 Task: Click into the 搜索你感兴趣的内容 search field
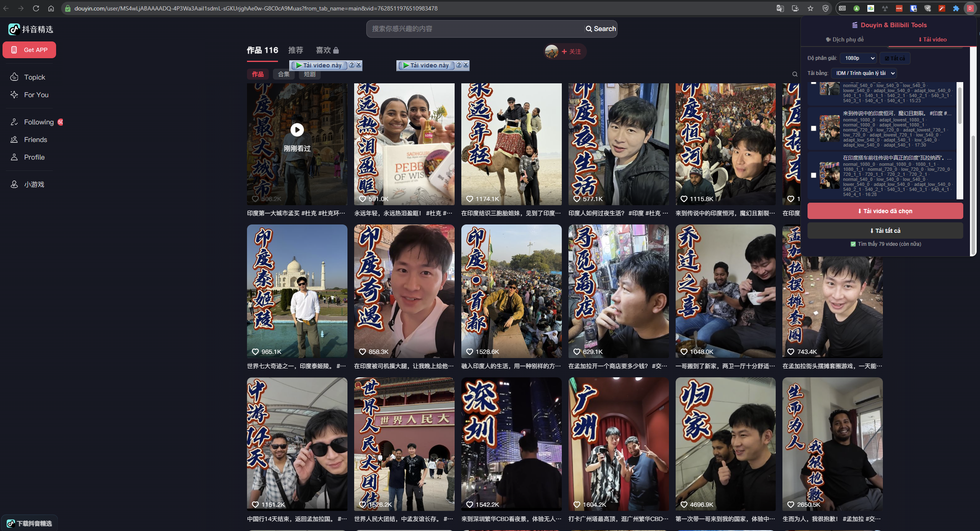click(x=475, y=29)
